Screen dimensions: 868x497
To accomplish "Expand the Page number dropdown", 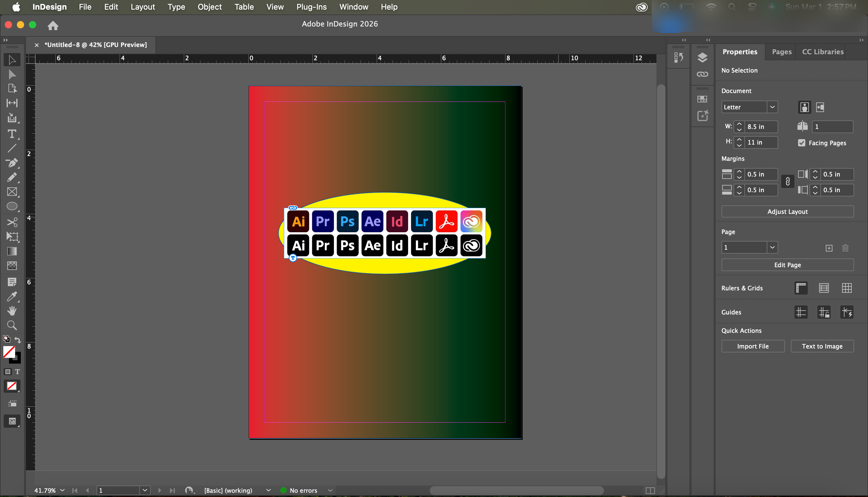I will pos(772,248).
